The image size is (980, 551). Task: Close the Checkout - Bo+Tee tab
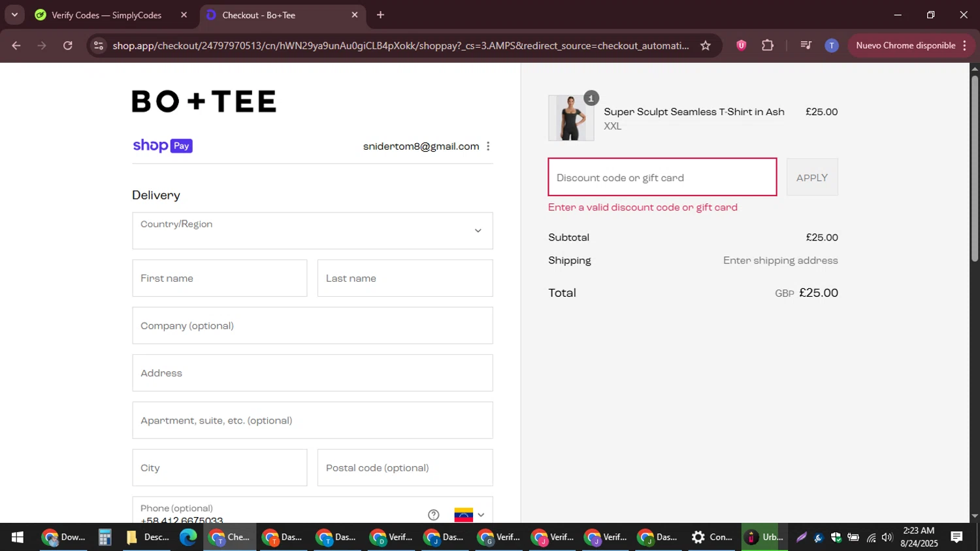pos(355,15)
